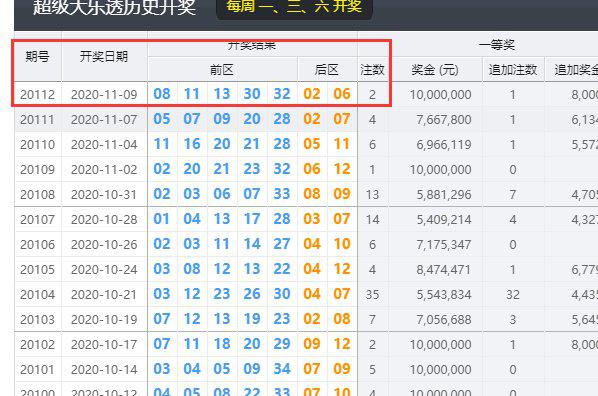Viewport: 598px width, 396px height.
Task: Click the 期号 column header
Action: click(37, 56)
